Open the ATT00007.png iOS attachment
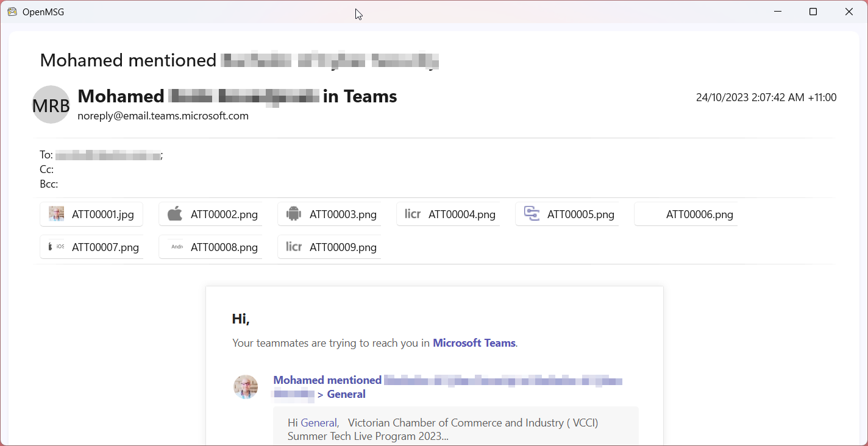The width and height of the screenshot is (868, 446). (x=91, y=247)
